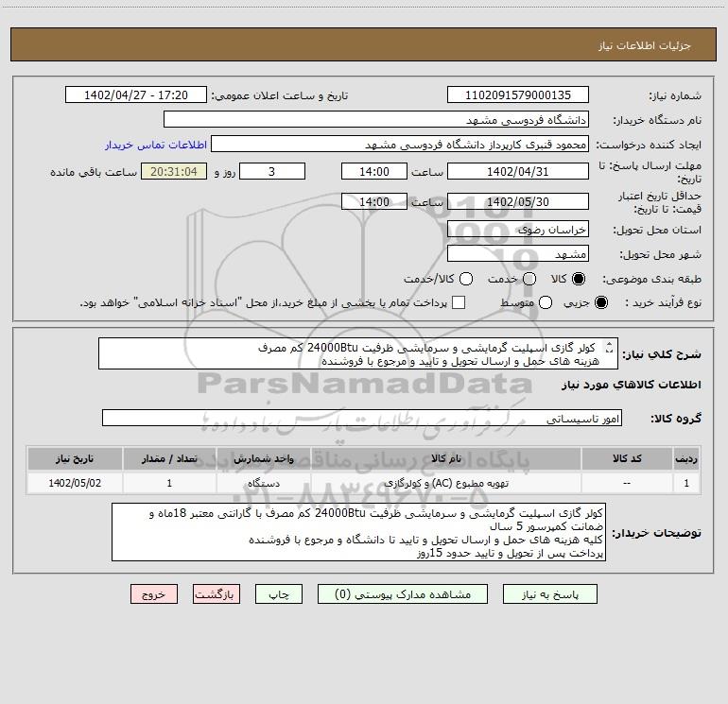The height and width of the screenshot is (704, 728).
Task: Click the unit cell دستگاه
Action: 263,483
